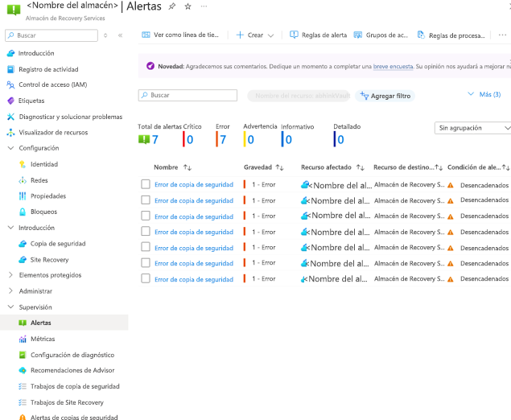The width and height of the screenshot is (511, 420).
Task: Show more toolbar options with ellipsis
Action: (x=502, y=35)
